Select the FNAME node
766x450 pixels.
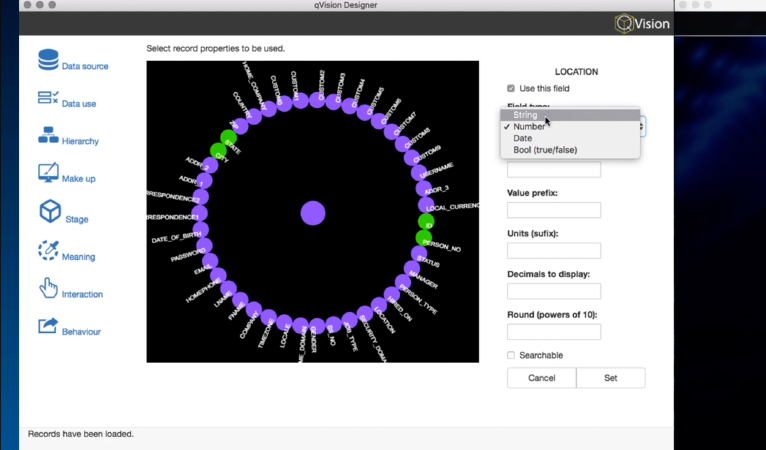[x=240, y=300]
